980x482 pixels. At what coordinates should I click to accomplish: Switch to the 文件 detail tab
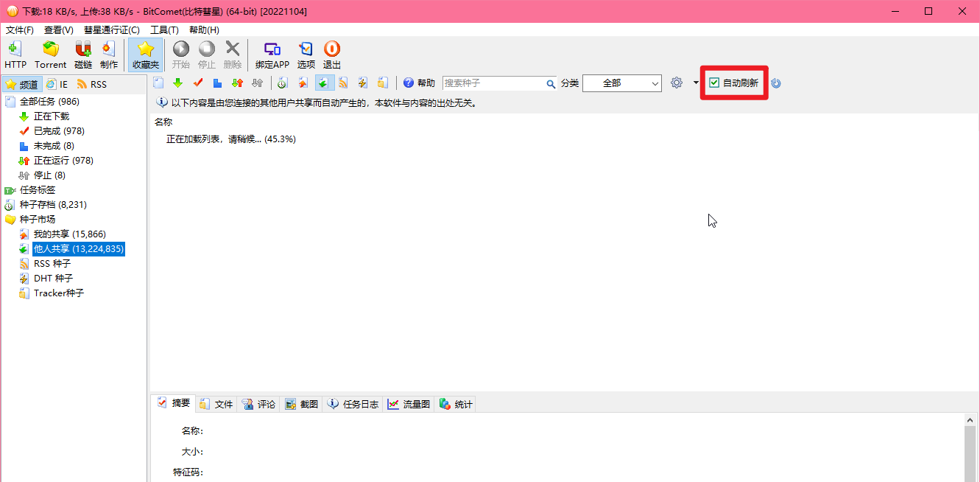[216, 404]
